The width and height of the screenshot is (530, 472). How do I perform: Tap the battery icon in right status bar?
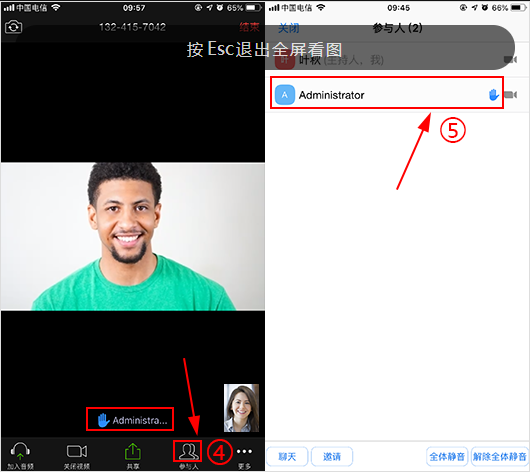pos(519,7)
